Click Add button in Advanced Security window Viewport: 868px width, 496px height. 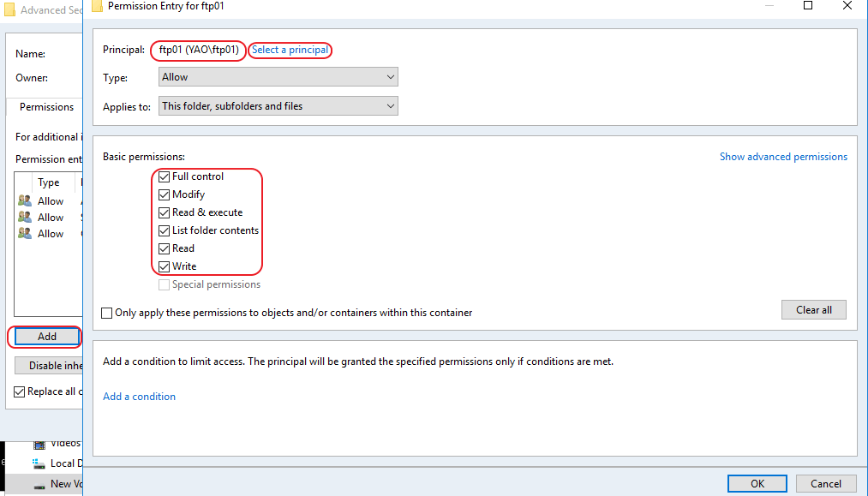point(47,337)
